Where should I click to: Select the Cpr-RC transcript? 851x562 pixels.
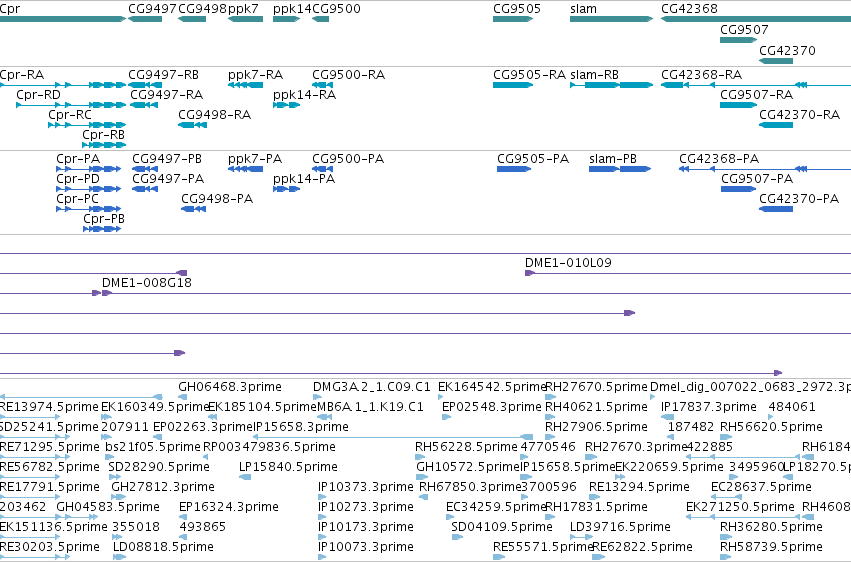(x=87, y=125)
